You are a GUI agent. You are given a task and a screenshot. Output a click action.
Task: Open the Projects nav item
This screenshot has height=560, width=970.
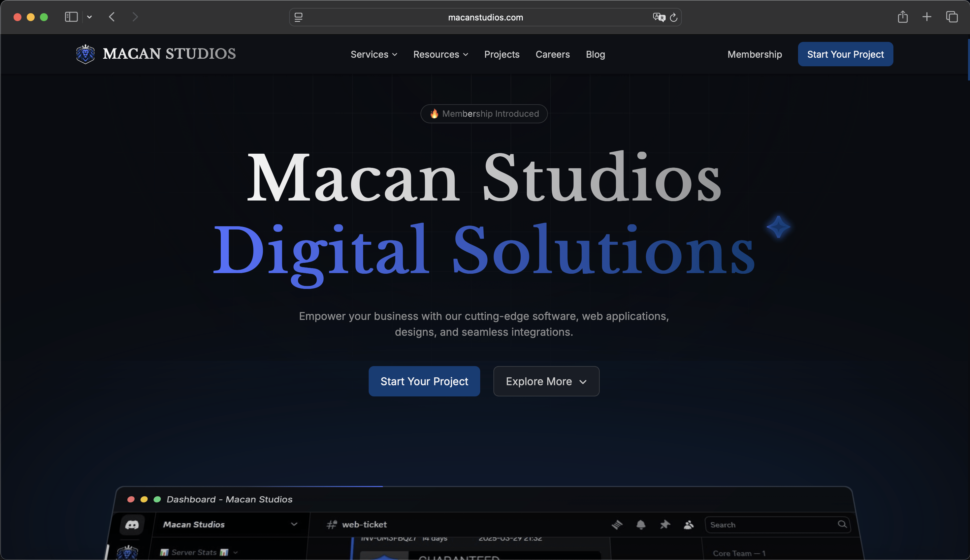[502, 54]
